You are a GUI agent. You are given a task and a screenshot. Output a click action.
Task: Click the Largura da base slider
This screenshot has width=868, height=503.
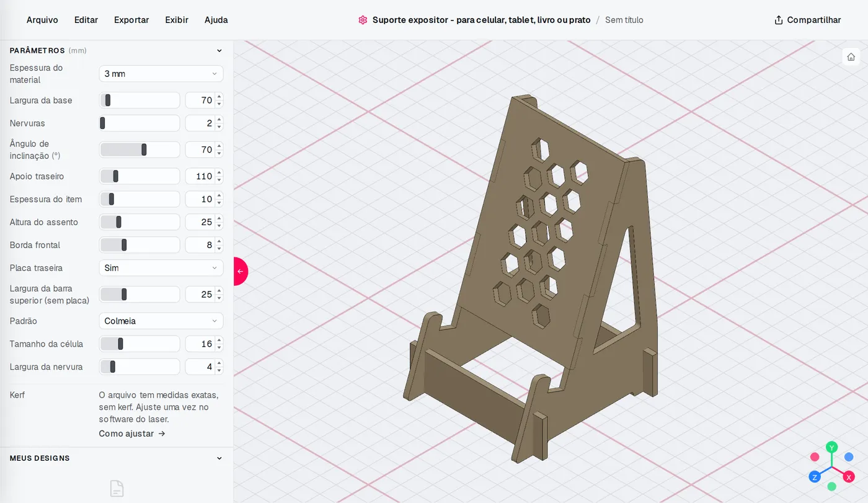tap(139, 100)
